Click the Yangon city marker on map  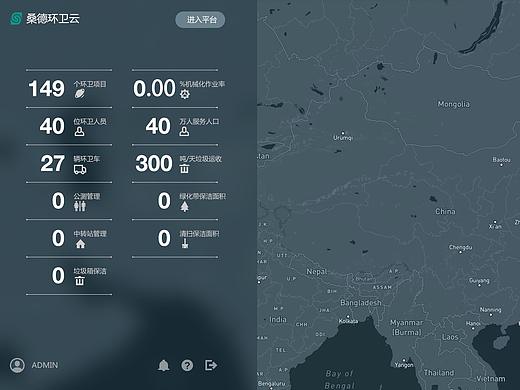tap(404, 360)
